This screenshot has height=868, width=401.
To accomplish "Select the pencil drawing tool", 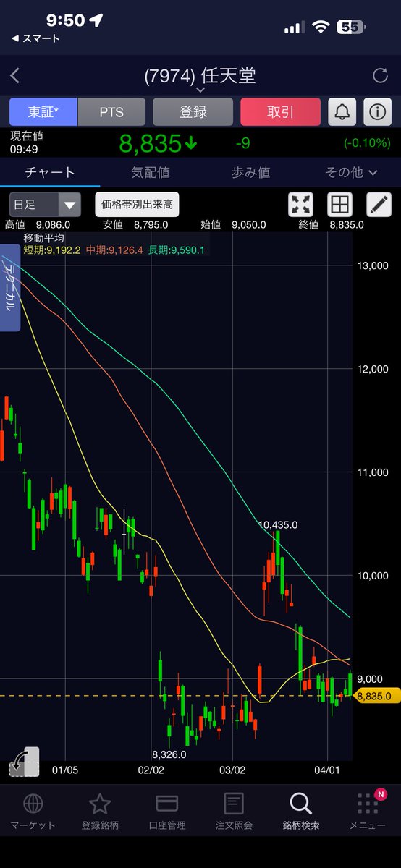I will [379, 205].
